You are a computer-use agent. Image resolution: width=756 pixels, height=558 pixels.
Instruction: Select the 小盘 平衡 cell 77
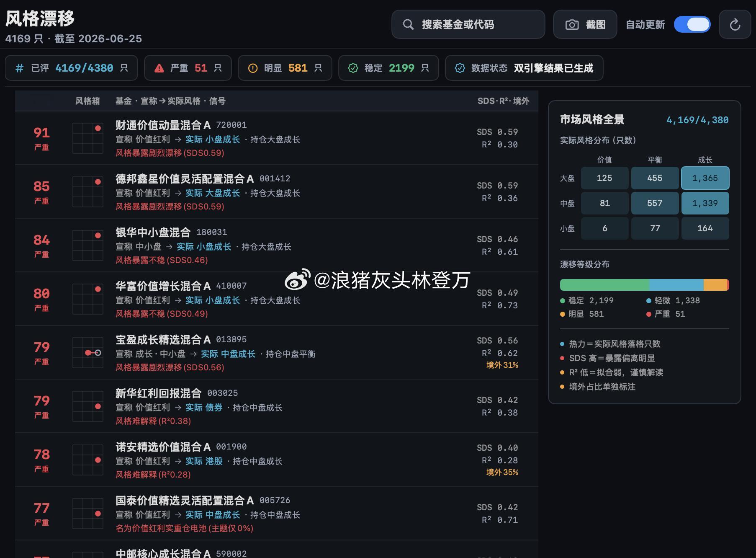pyautogui.click(x=655, y=228)
